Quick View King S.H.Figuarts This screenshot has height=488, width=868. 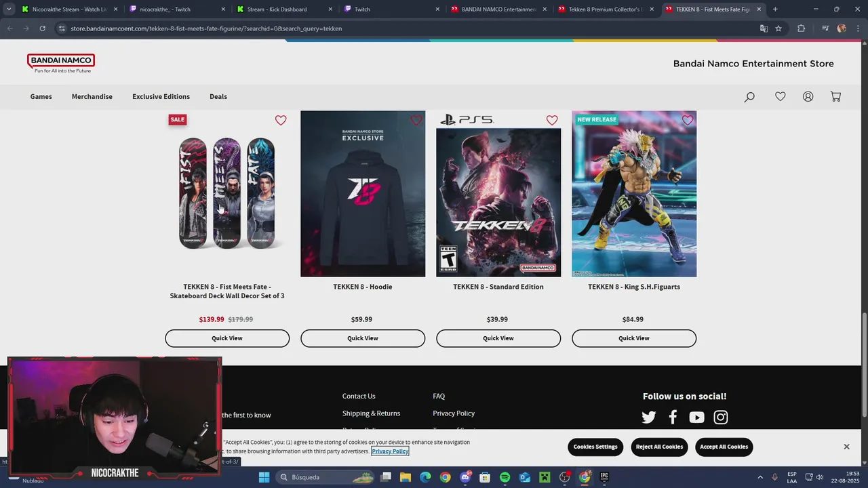[634, 338]
